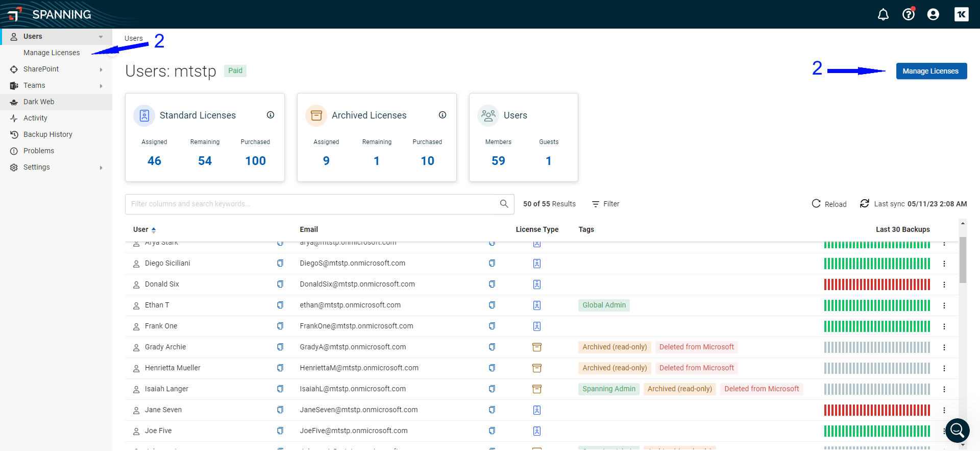Click the Members count 59
Screen dimensions: 980x451
coord(498,161)
